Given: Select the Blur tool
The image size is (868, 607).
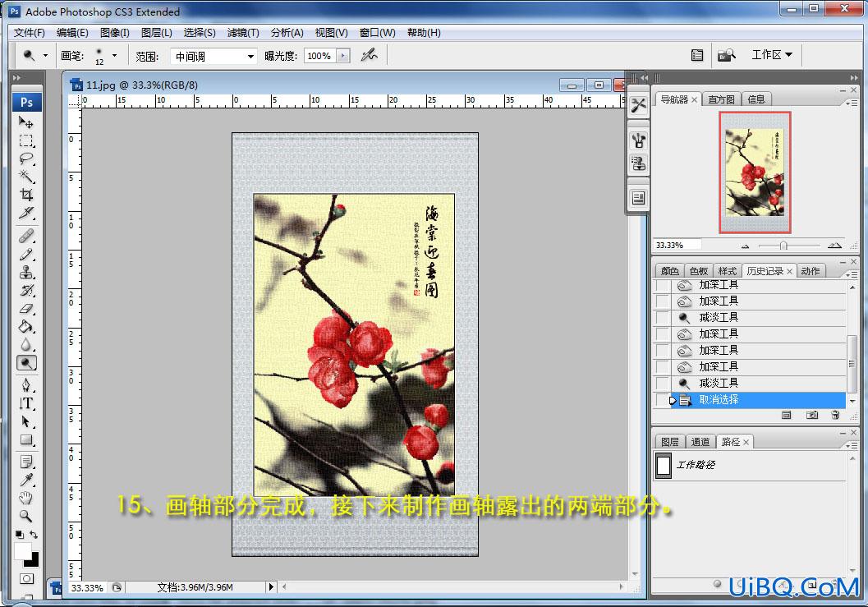Looking at the screenshot, I should pos(26,344).
